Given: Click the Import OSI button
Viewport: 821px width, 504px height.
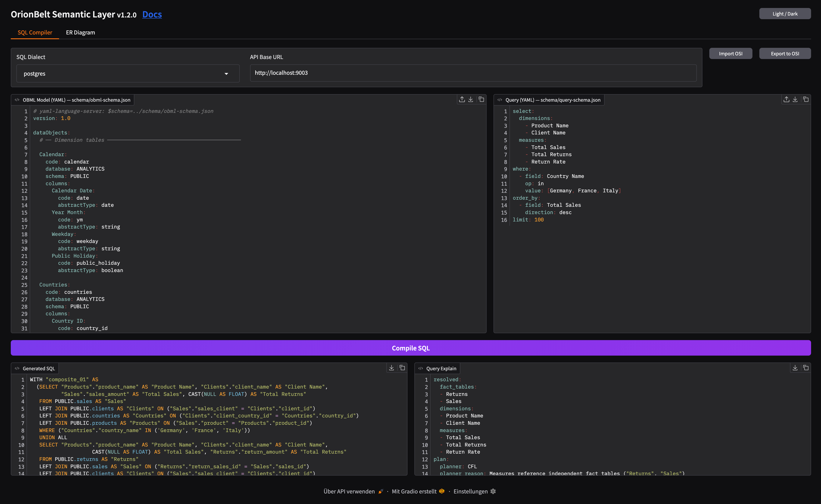Looking at the screenshot, I should coord(731,53).
